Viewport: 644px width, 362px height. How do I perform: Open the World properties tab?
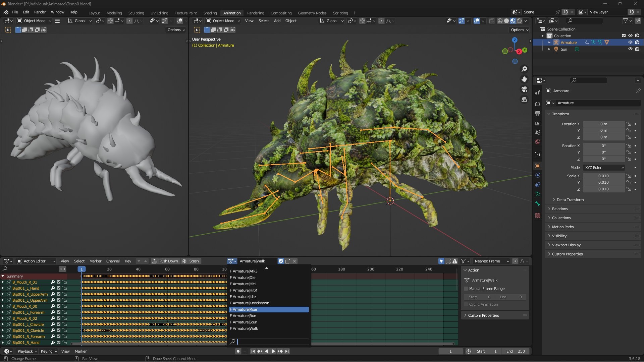pos(538,142)
